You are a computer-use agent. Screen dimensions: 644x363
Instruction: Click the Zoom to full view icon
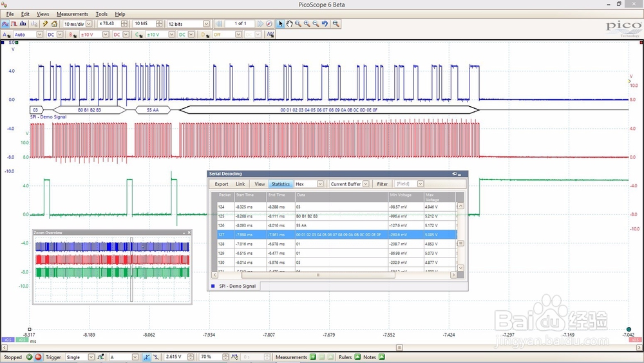click(x=336, y=24)
